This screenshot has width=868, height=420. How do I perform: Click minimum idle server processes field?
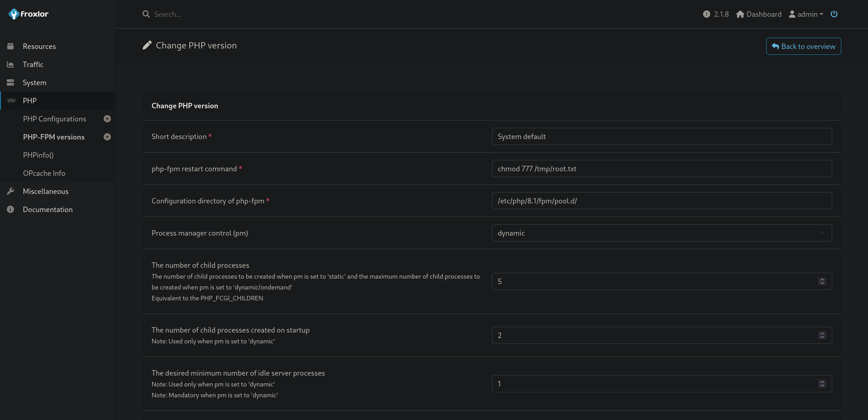pyautogui.click(x=662, y=384)
